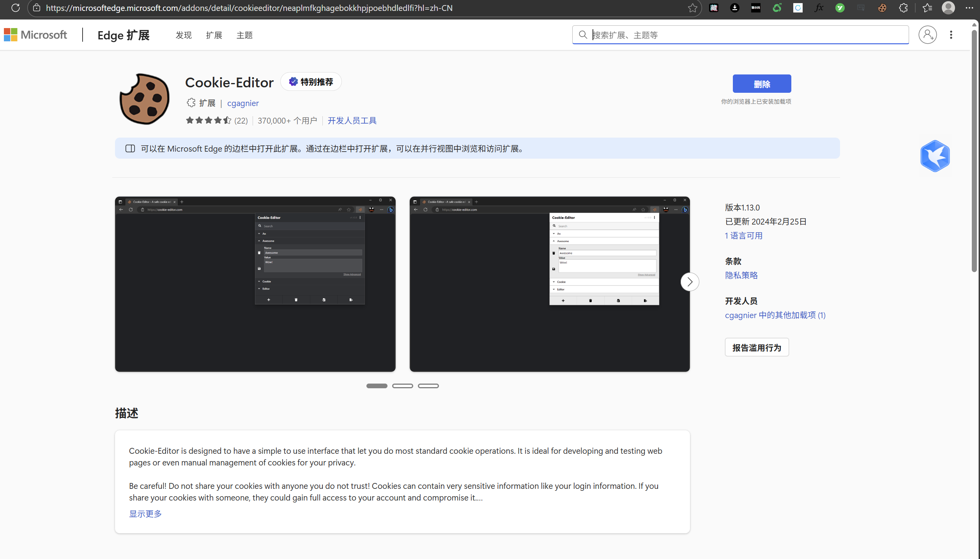Click the extension puzzle icon beside '扩展'
980x559 pixels.
(x=191, y=103)
